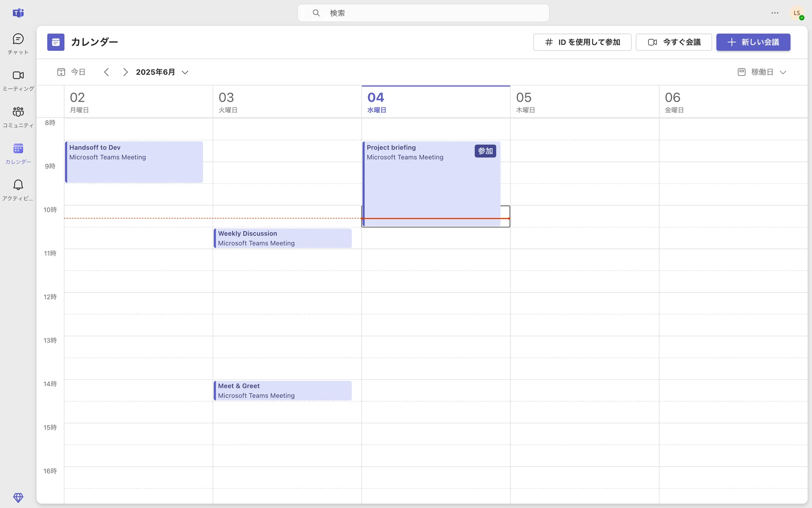The height and width of the screenshot is (508, 812).
Task: Start 今すぐ会議 instant meeting
Action: tap(674, 42)
